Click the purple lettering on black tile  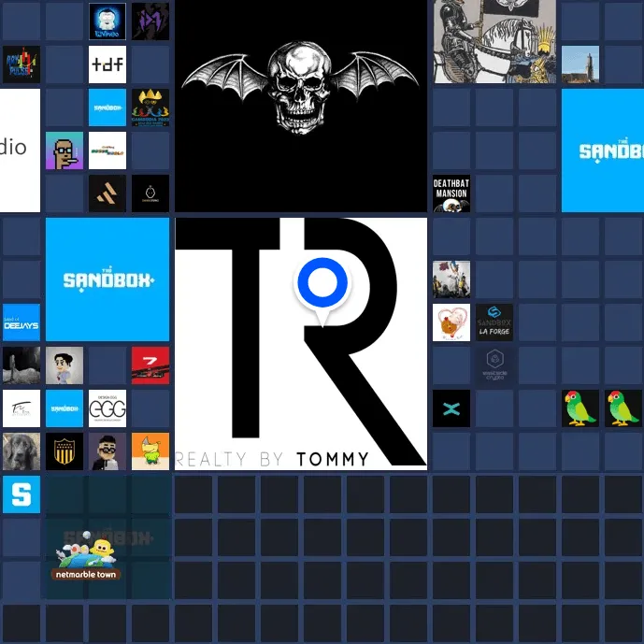(150, 21)
